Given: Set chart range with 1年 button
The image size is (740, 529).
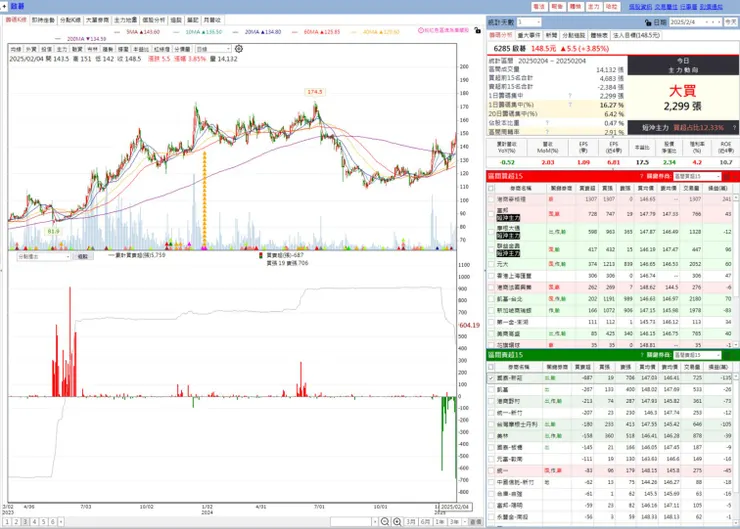Looking at the screenshot, I should [439, 521].
